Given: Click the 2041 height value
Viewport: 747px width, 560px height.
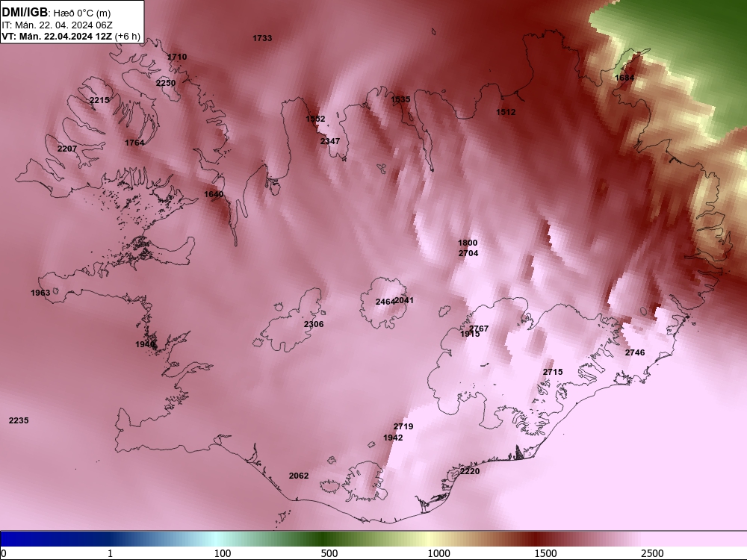Looking at the screenshot, I should click(x=405, y=300).
